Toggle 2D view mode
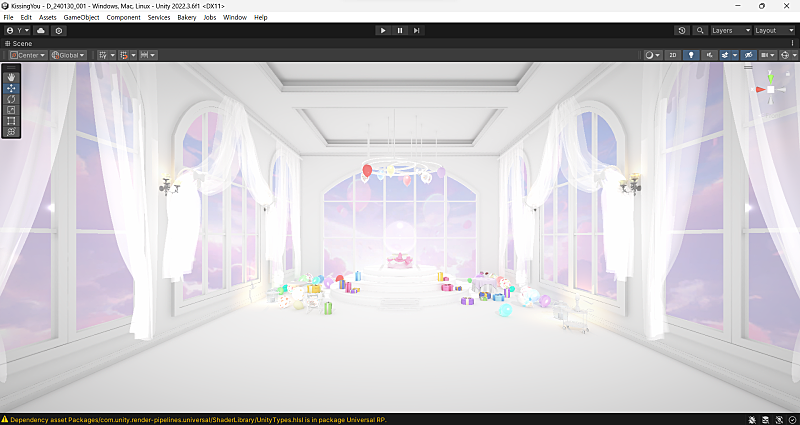This screenshot has width=800, height=425. pyautogui.click(x=673, y=55)
